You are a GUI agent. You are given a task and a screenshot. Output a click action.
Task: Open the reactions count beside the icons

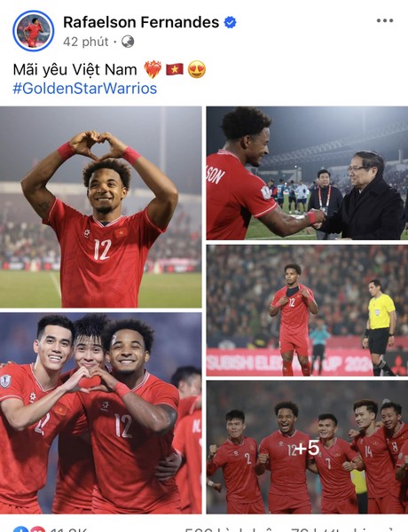(68, 529)
